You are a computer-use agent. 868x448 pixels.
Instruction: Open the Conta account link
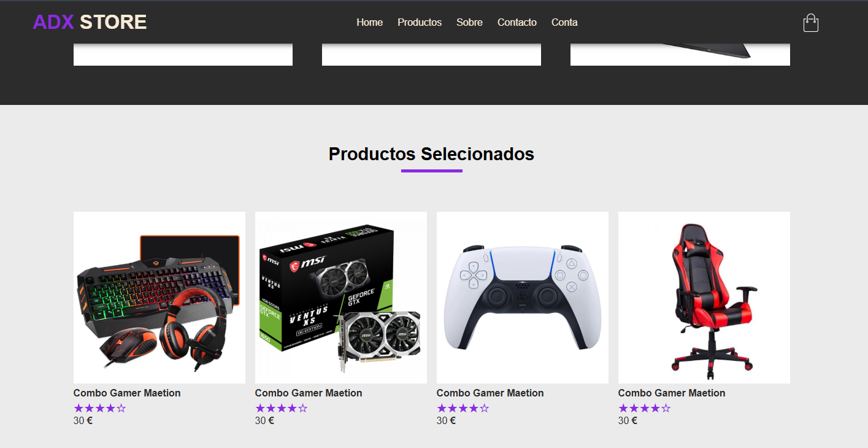[x=564, y=22]
